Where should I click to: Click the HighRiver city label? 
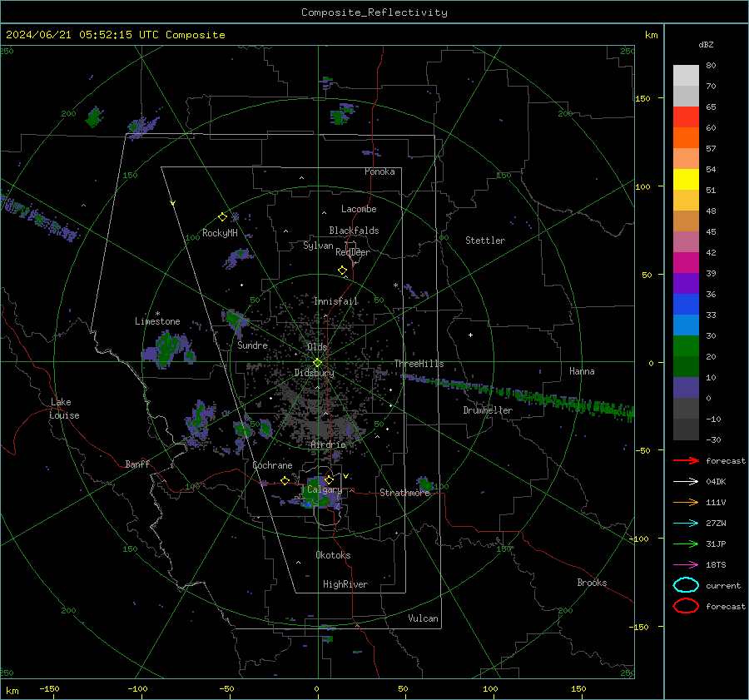[345, 584]
